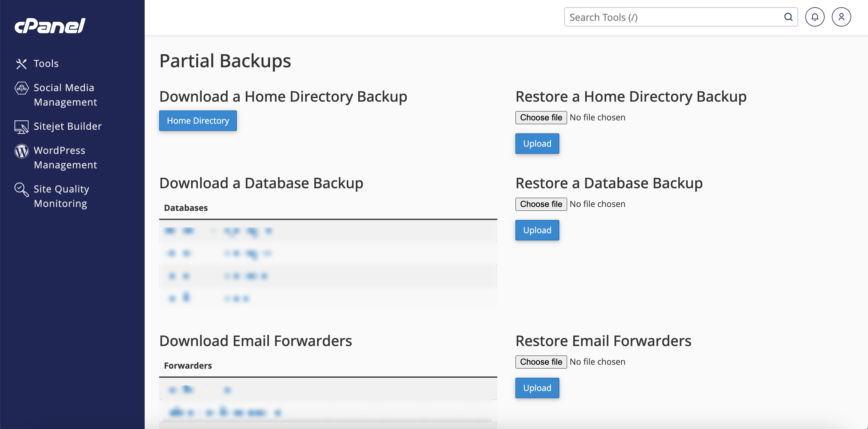Open the notifications bell
Image resolution: width=868 pixels, height=429 pixels.
click(x=814, y=17)
